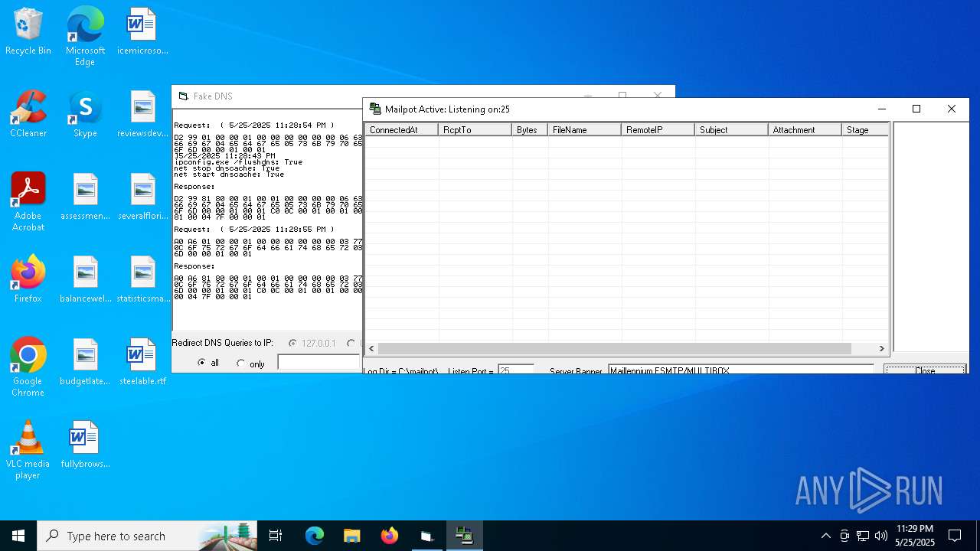Click right arrow of Mailpot horizontal scrollbar
The width and height of the screenshot is (980, 551).
coord(881,348)
